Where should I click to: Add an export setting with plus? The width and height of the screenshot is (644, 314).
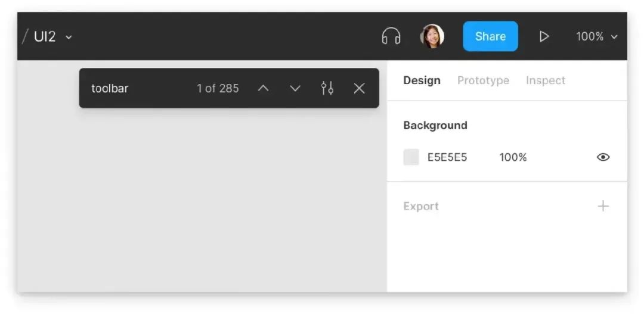603,206
